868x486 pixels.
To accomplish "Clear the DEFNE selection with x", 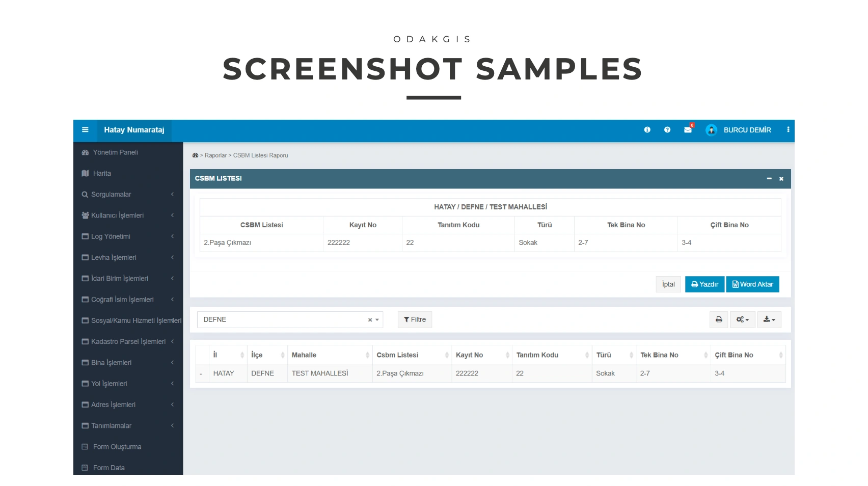I will coord(370,320).
